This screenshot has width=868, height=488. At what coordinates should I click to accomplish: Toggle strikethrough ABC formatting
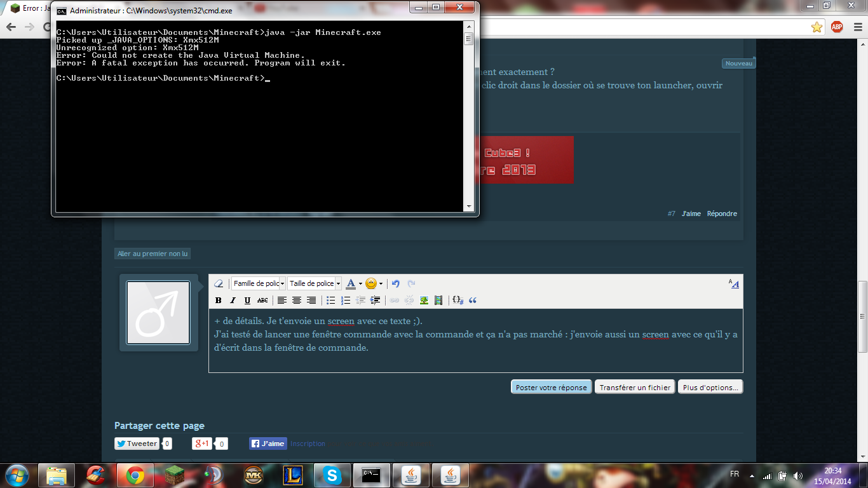click(x=262, y=301)
